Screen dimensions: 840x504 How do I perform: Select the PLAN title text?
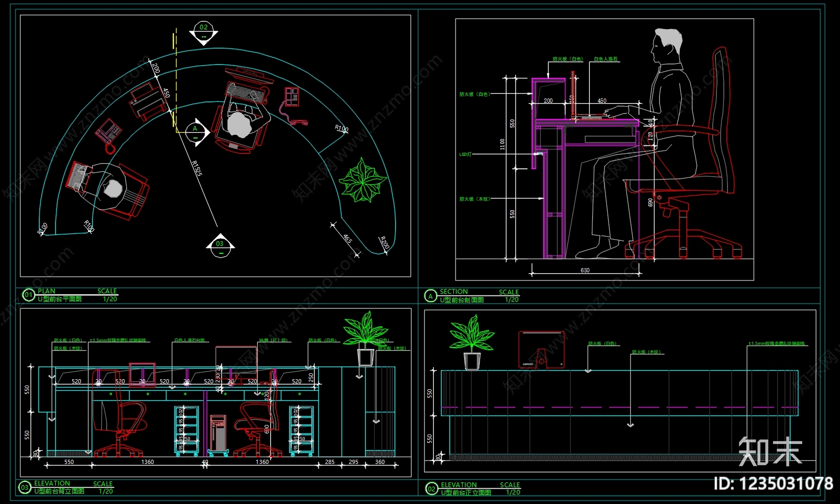[46, 291]
